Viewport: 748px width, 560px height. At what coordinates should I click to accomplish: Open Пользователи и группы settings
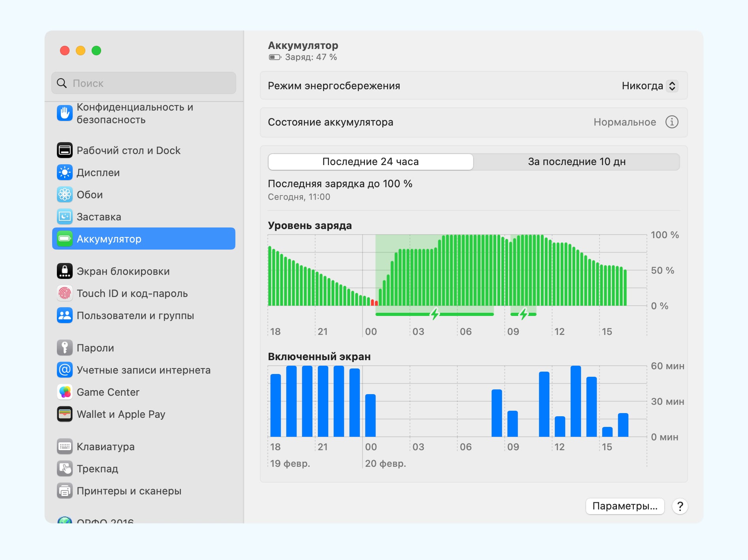(135, 316)
